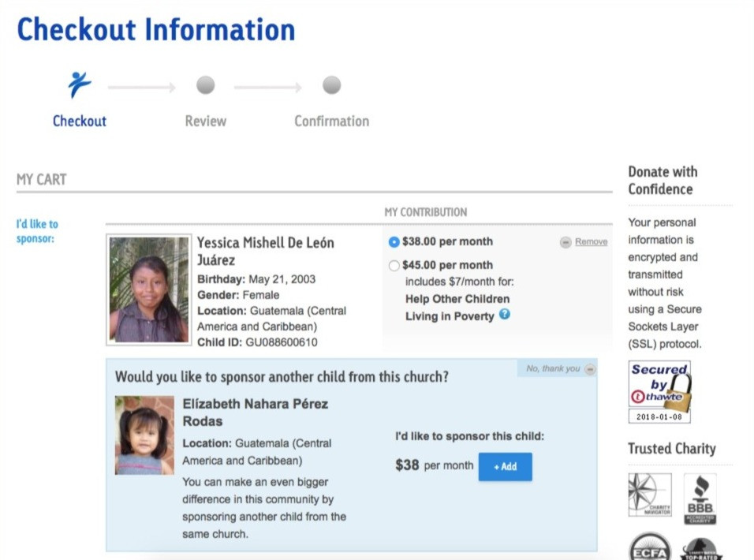Screen dimensions: 754x560
Task: Go to the Checkout step label
Action: (x=79, y=121)
